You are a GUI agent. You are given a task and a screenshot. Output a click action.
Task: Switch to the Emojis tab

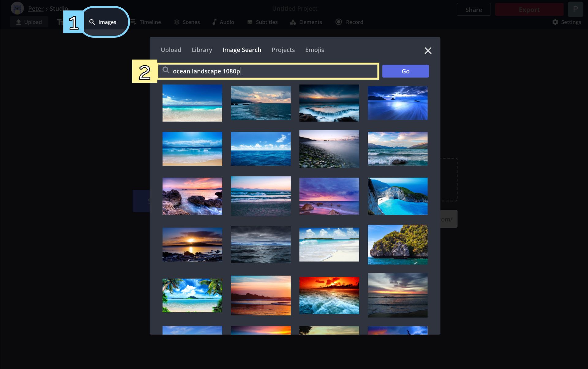315,50
